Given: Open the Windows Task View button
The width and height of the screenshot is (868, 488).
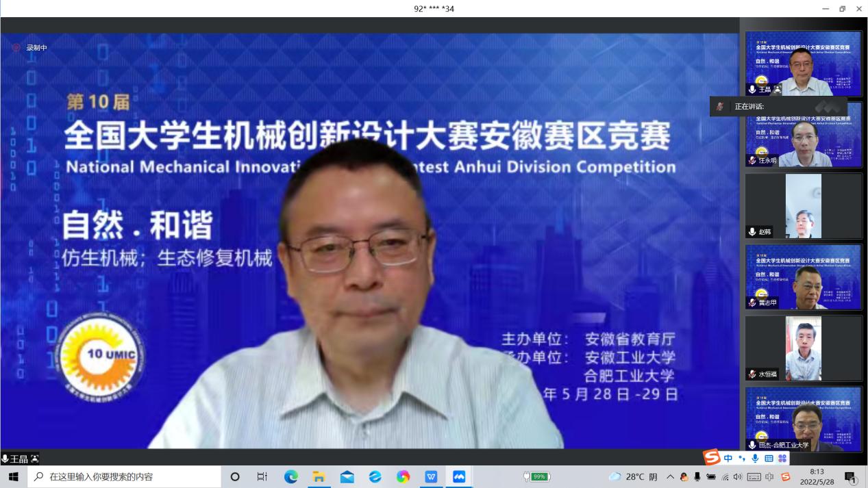Looking at the screenshot, I should 262,477.
